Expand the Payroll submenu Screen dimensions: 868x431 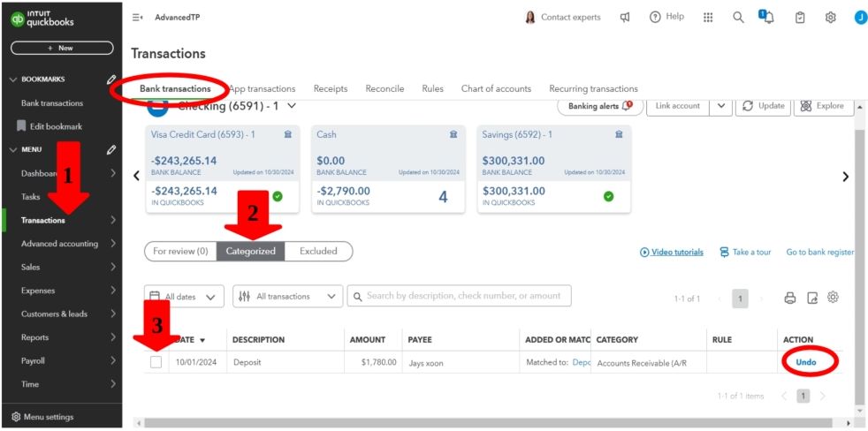tap(113, 360)
